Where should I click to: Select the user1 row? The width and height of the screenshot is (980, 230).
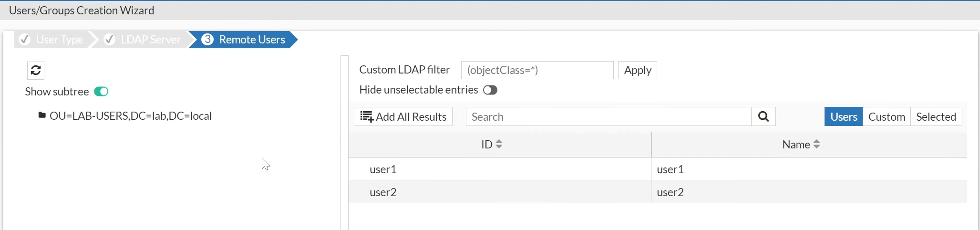pyautogui.click(x=658, y=169)
